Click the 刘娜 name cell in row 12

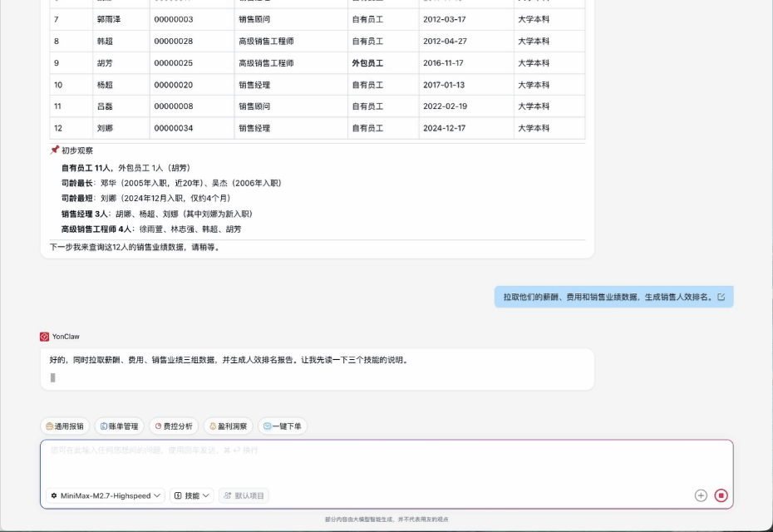coord(105,128)
